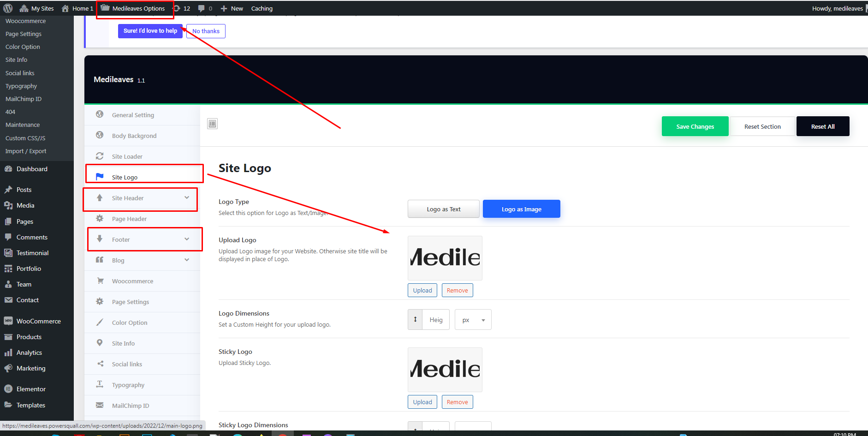868x436 pixels.
Task: Expand the Blog section chevron
Action: tap(187, 260)
